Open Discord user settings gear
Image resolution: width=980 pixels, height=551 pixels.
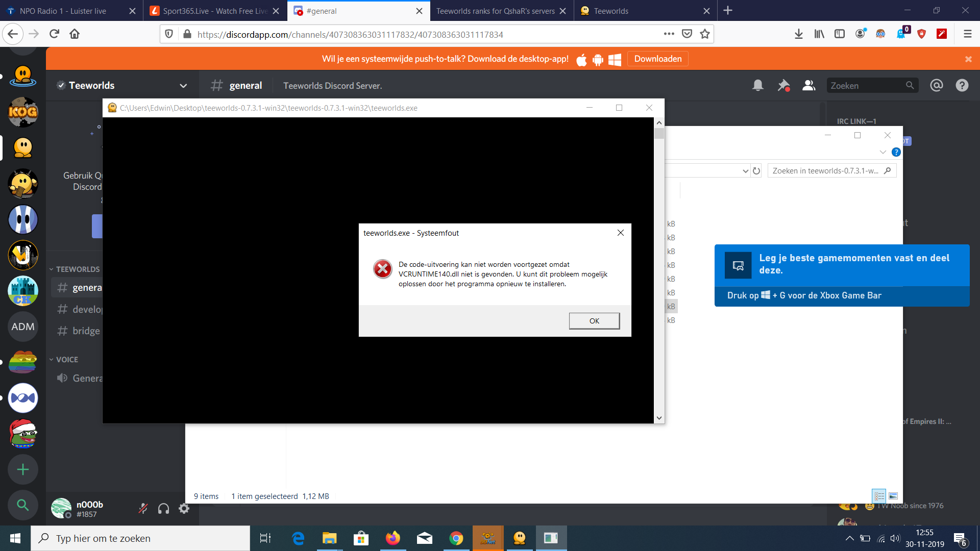point(184,508)
